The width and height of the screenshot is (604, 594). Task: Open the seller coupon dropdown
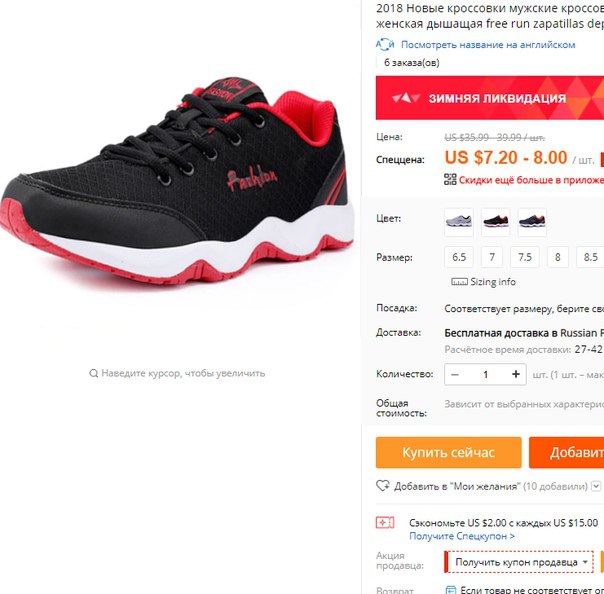pos(519,562)
